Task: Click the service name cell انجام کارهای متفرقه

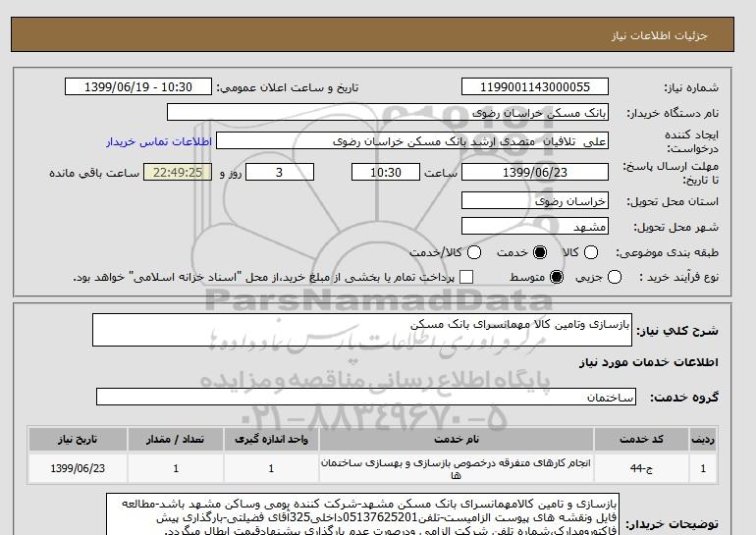Action: [x=457, y=468]
